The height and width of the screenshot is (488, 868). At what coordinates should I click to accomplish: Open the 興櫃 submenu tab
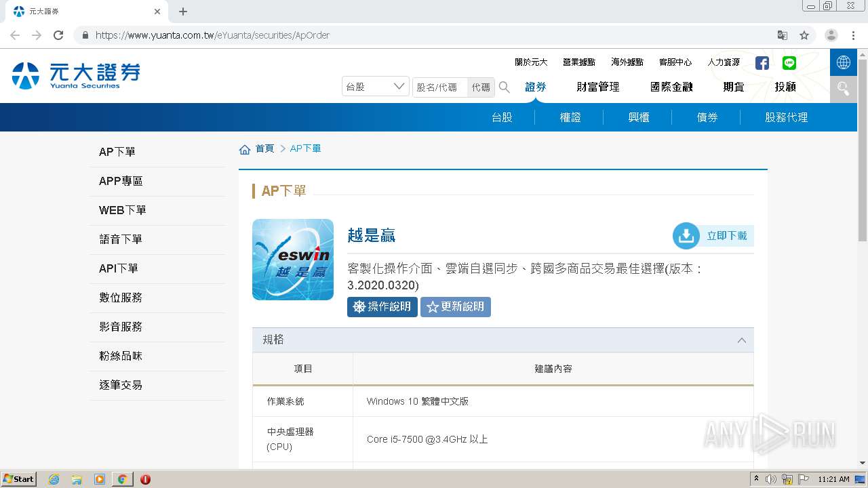point(639,117)
